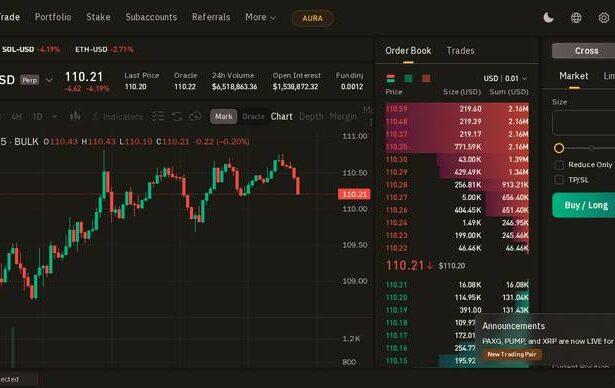Click the order size slider handle

pyautogui.click(x=559, y=148)
